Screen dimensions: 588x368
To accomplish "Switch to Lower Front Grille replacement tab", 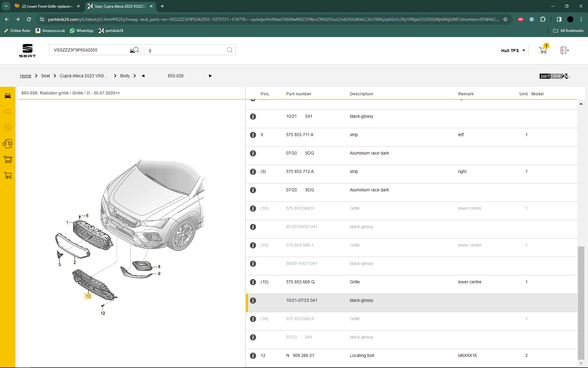I will tap(47, 6).
